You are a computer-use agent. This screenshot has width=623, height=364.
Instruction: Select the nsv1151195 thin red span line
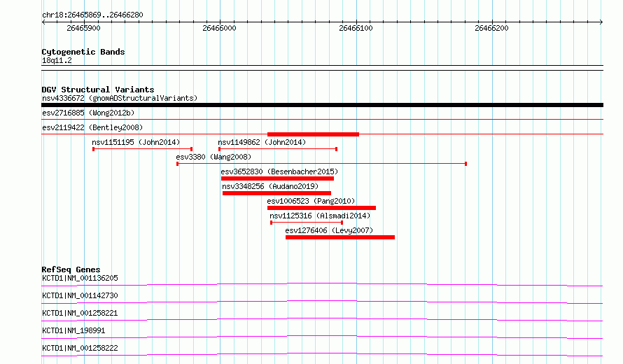pos(143,149)
